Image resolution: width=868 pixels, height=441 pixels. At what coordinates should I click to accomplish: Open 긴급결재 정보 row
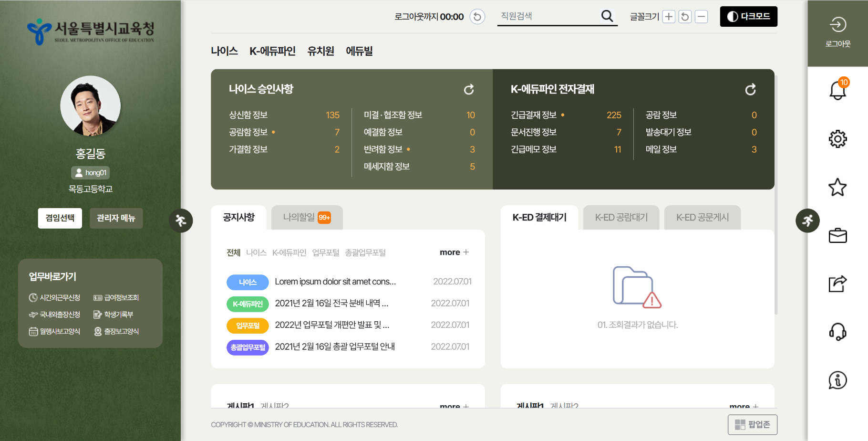click(x=566, y=115)
